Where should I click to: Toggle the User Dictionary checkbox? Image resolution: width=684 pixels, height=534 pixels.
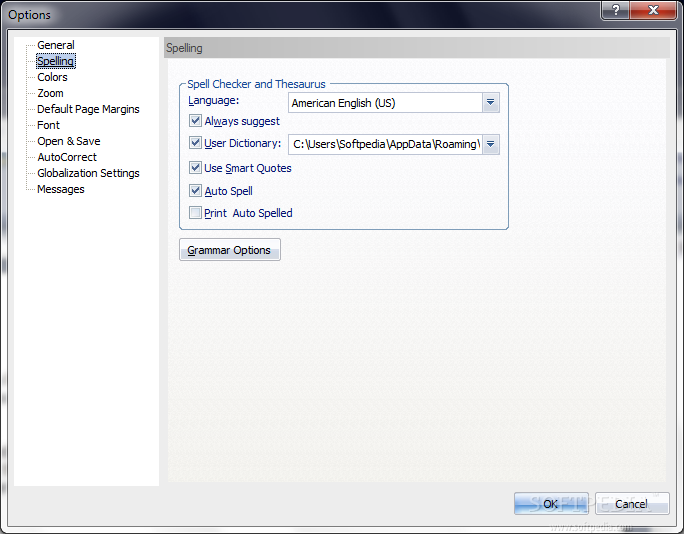(x=195, y=143)
